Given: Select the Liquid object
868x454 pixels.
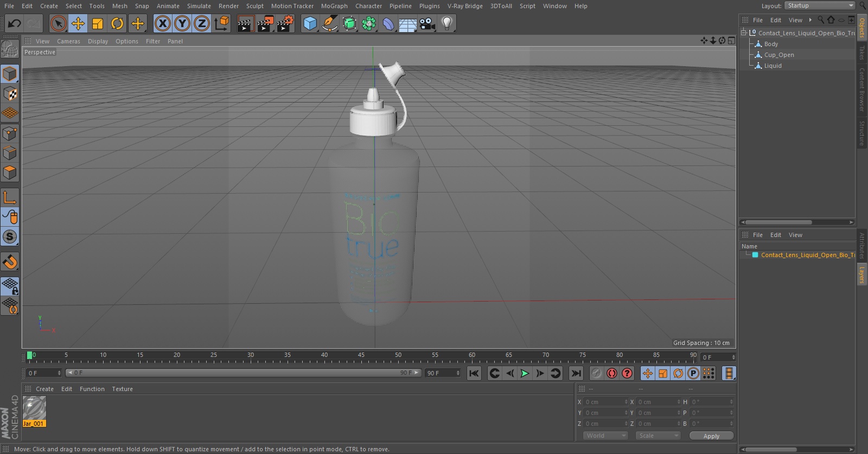Looking at the screenshot, I should (773, 66).
